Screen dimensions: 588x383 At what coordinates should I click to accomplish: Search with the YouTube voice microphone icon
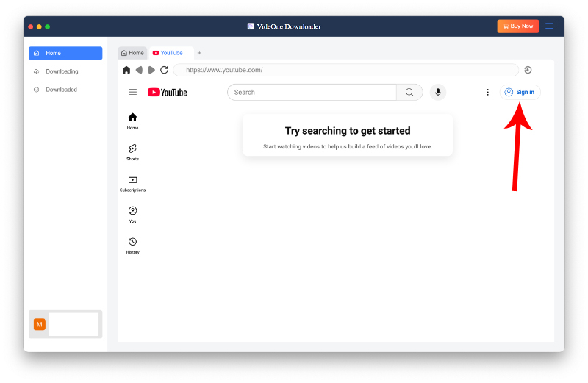click(x=438, y=92)
